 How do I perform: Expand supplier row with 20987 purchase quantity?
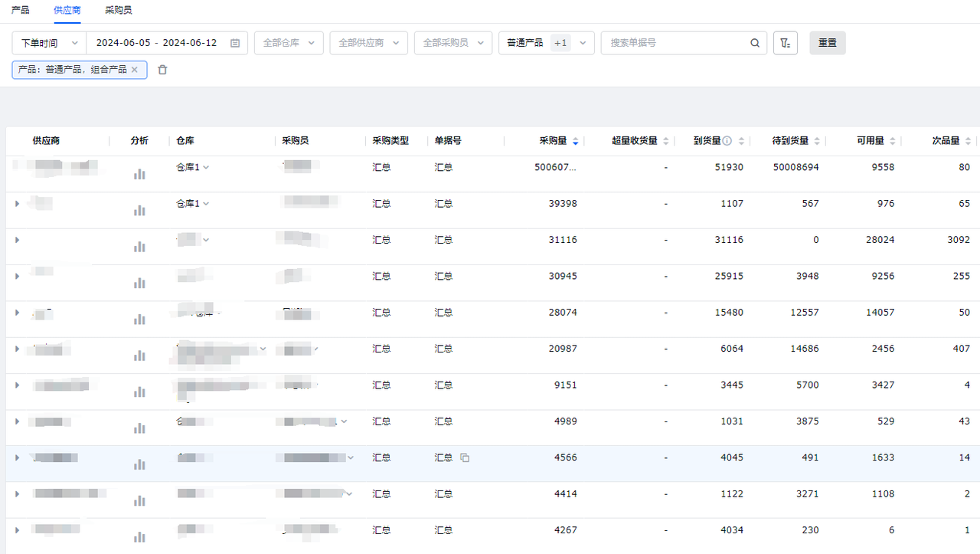click(x=17, y=349)
